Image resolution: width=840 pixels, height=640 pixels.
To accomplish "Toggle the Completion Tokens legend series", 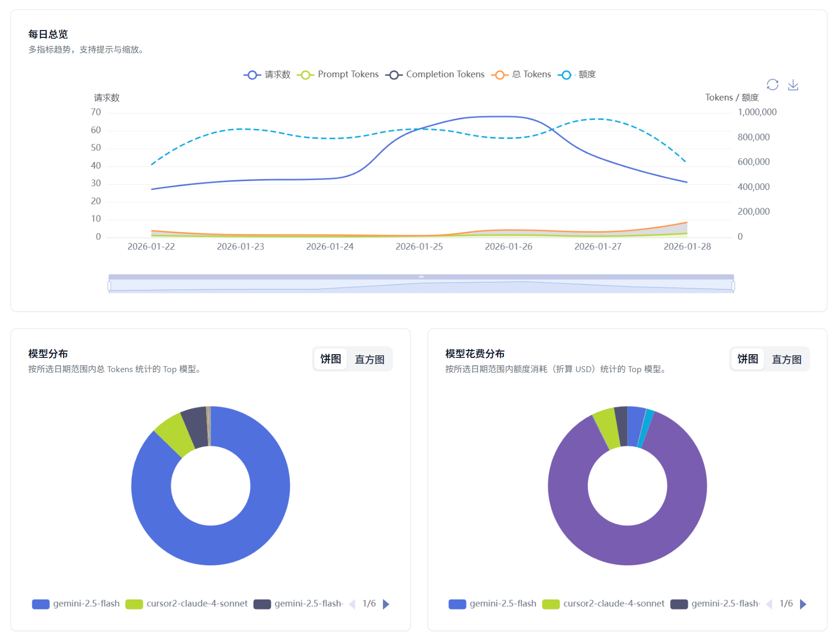I will point(435,75).
